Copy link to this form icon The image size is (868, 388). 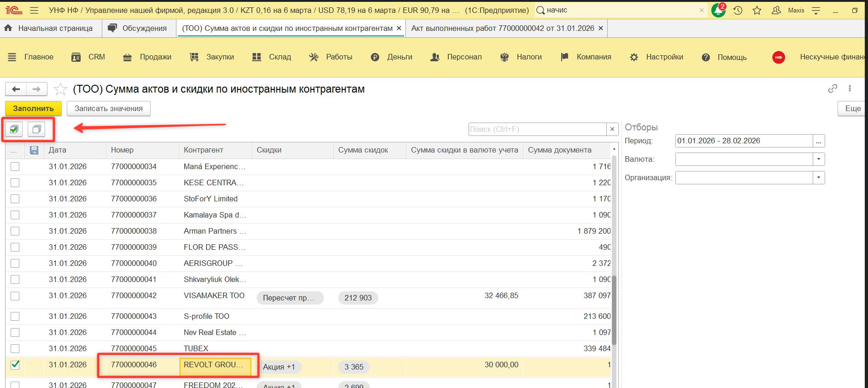[x=832, y=88]
